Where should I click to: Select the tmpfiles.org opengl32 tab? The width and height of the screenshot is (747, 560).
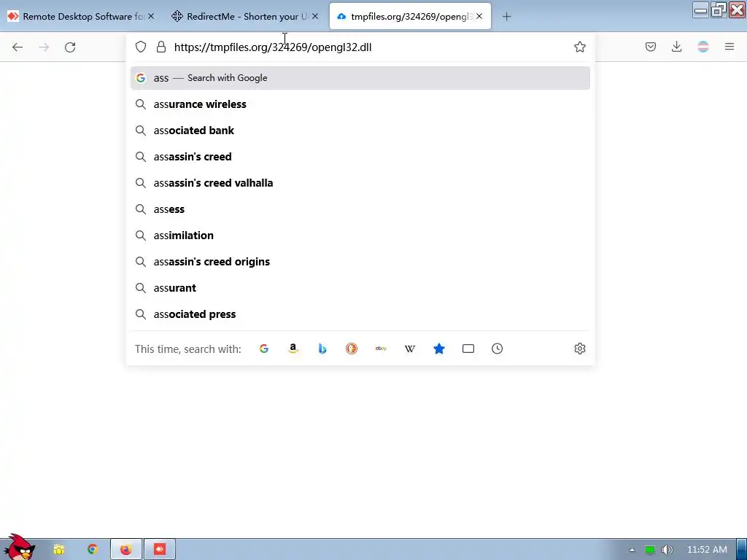click(410, 16)
